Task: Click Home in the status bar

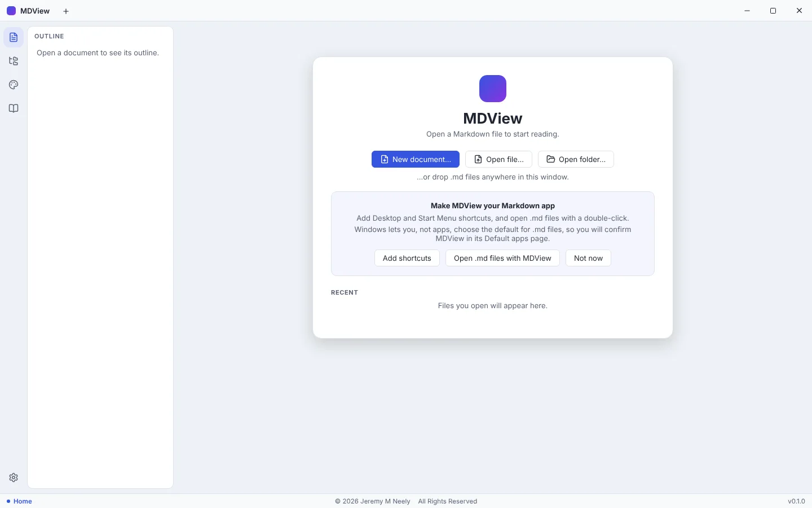Action: pos(19,501)
